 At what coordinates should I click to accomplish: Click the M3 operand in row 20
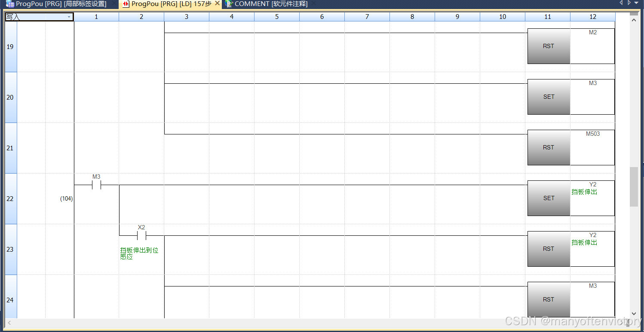point(593,83)
